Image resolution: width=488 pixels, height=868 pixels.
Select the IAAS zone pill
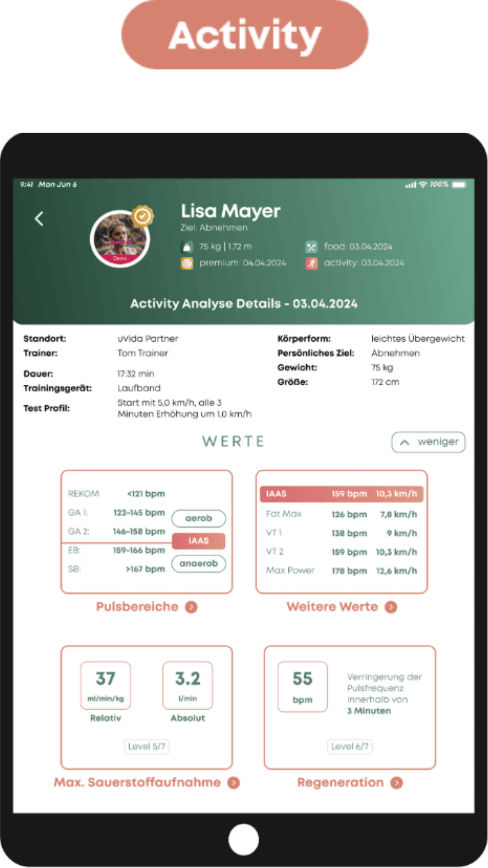coord(199,541)
